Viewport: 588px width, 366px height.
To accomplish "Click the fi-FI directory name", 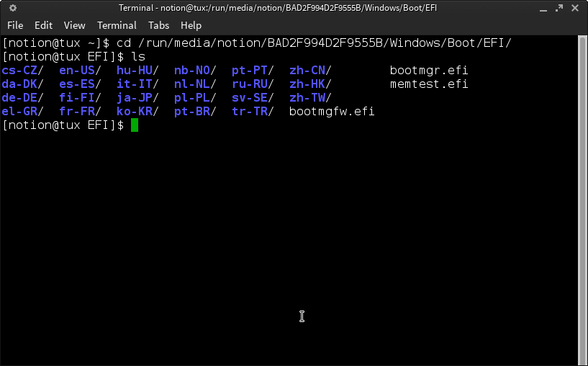I will (77, 97).
